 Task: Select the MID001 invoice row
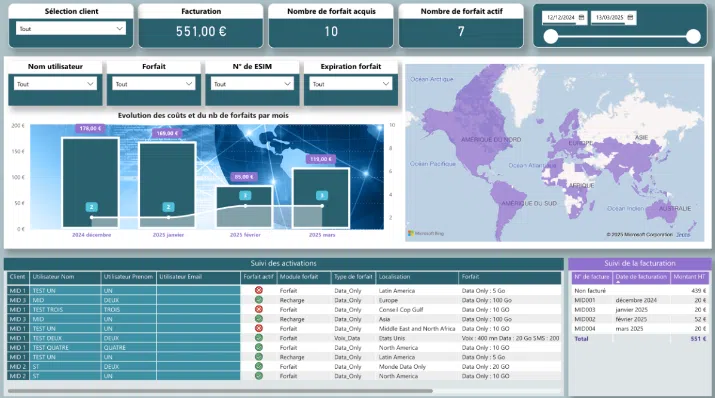pos(640,300)
